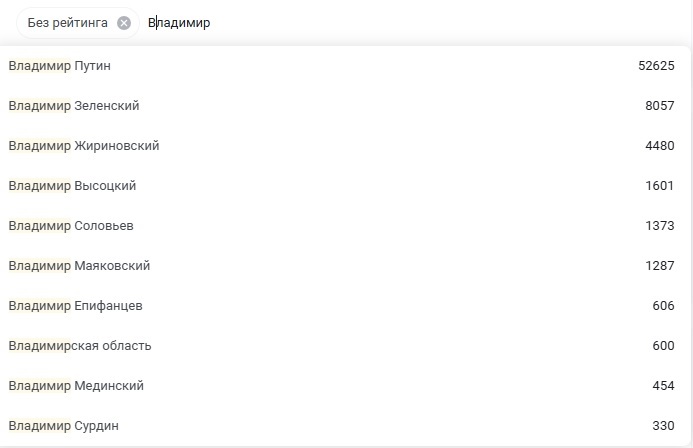Click the 'Владимир Маяковский' suggestion
The height and width of the screenshot is (448, 693).
coord(346,266)
